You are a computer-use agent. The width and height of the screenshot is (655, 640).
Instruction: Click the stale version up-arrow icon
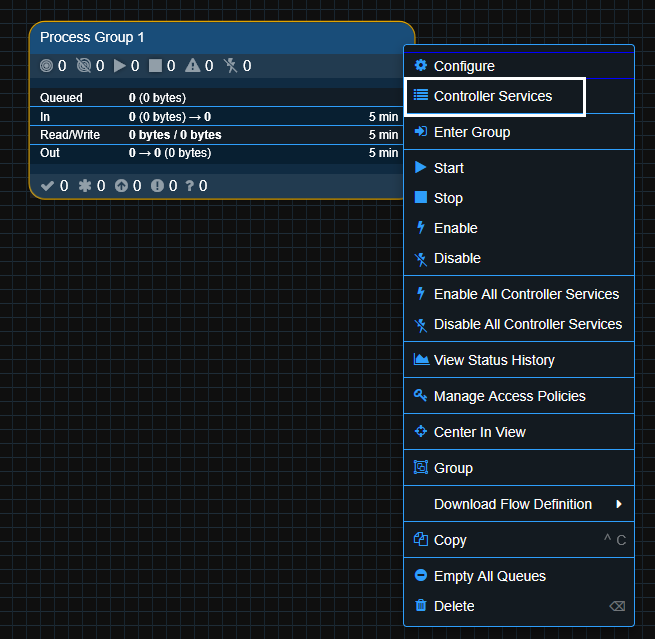pos(122,185)
